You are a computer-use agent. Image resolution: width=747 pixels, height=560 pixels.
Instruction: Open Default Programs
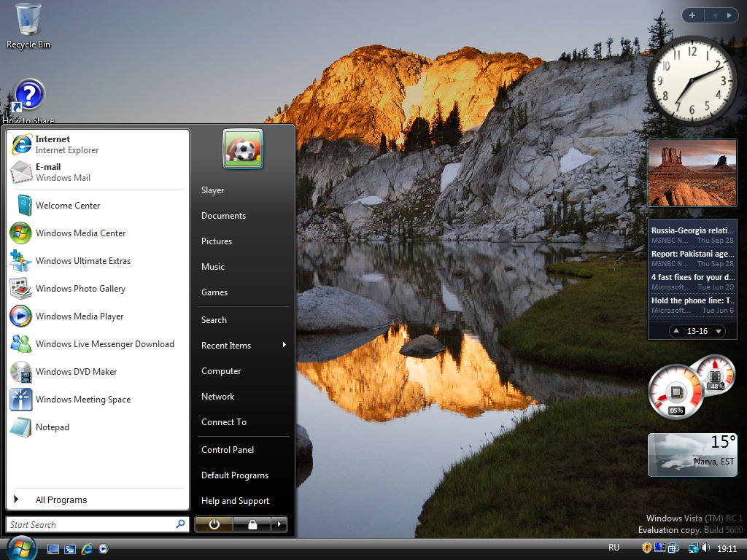(244, 475)
